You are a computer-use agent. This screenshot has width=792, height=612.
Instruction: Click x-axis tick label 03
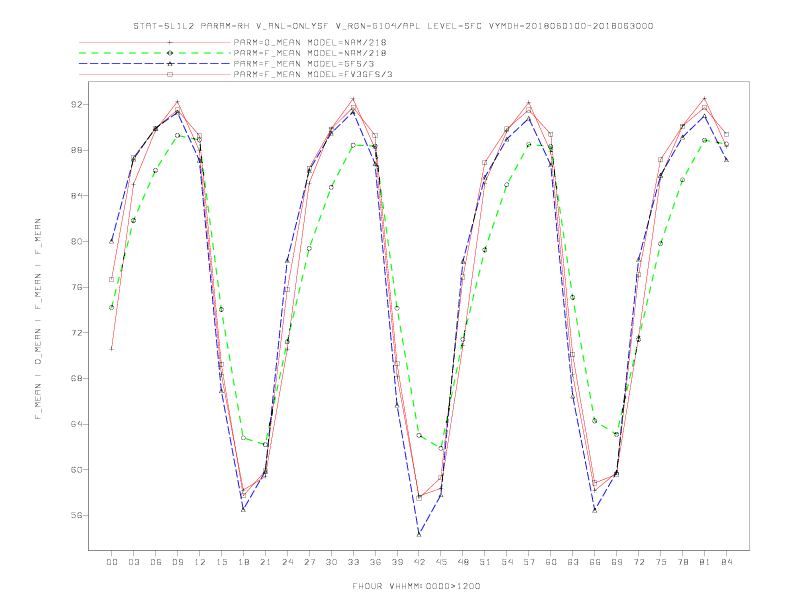(x=133, y=562)
